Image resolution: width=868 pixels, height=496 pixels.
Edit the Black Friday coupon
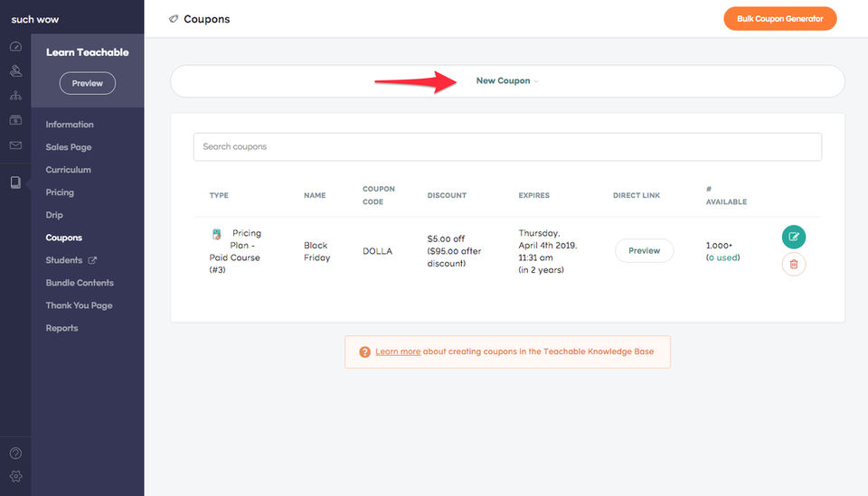793,237
